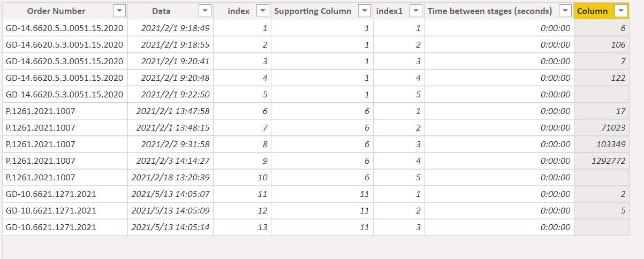
Task: Click Column value 122
Action: pyautogui.click(x=602, y=78)
